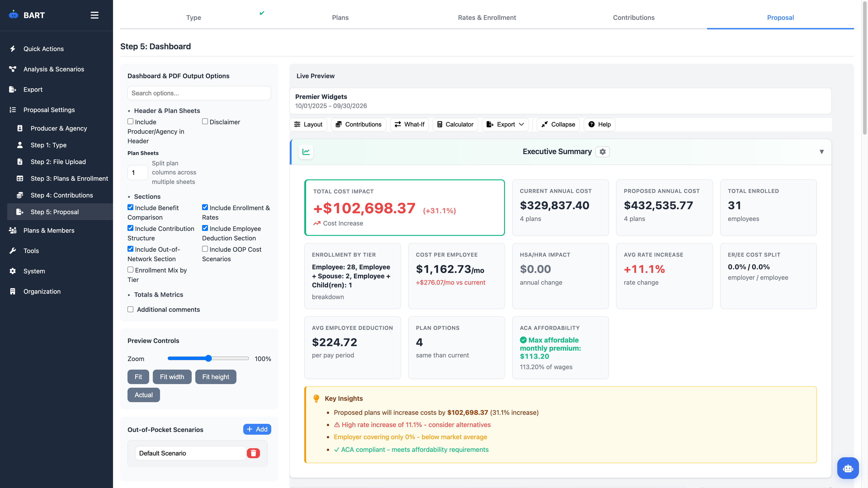Click the Total Cost Impact card
Screen dimensions: 868x488
pyautogui.click(x=404, y=207)
